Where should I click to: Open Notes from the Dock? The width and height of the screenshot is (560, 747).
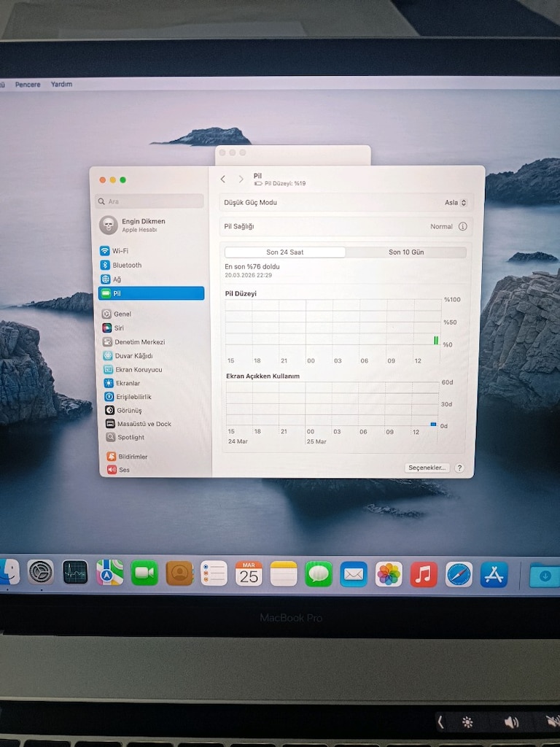point(284,573)
